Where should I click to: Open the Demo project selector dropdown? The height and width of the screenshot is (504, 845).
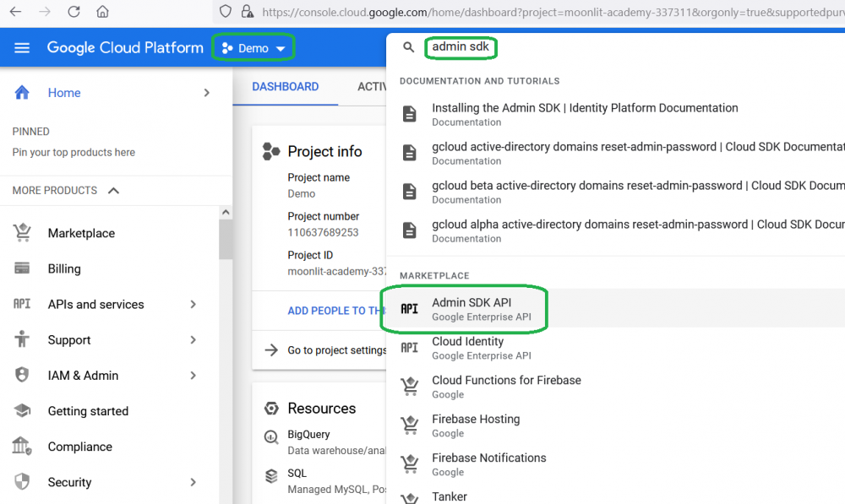(x=253, y=48)
